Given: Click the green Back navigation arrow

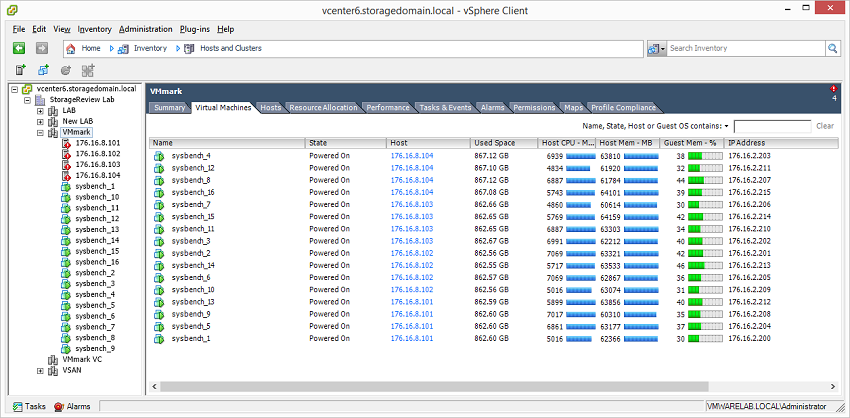Looking at the screenshot, I should (19, 48).
